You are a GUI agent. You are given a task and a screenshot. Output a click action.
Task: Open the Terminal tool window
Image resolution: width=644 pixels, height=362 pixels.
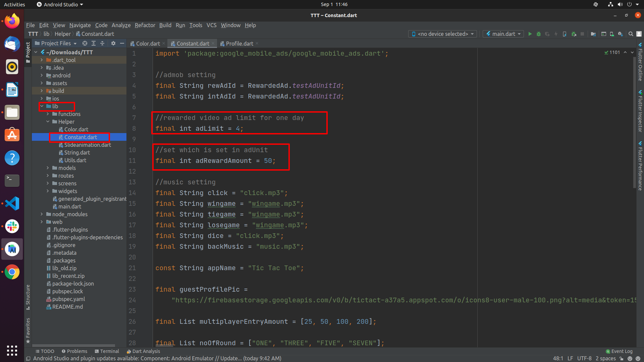point(107,351)
